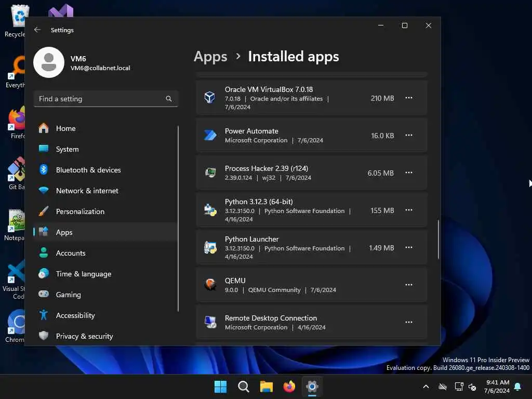Focus the Find a setting search box

106,99
